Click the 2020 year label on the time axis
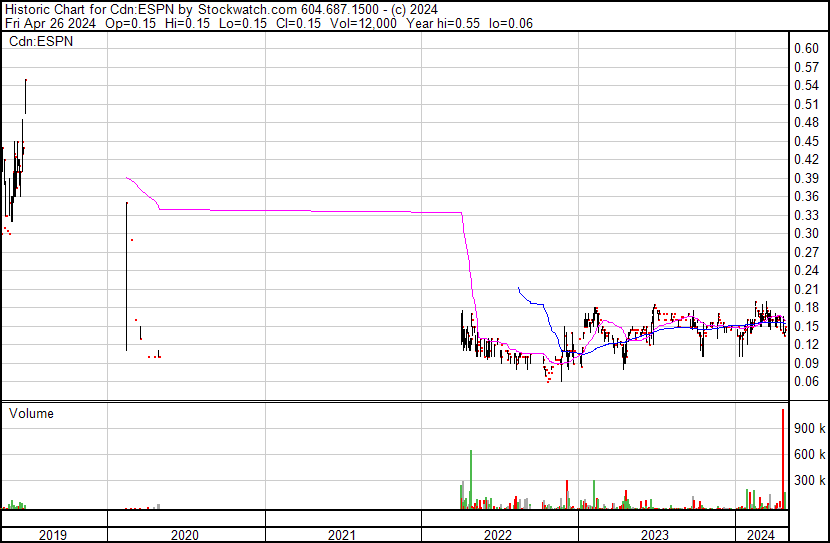This screenshot has width=830, height=543. (185, 535)
